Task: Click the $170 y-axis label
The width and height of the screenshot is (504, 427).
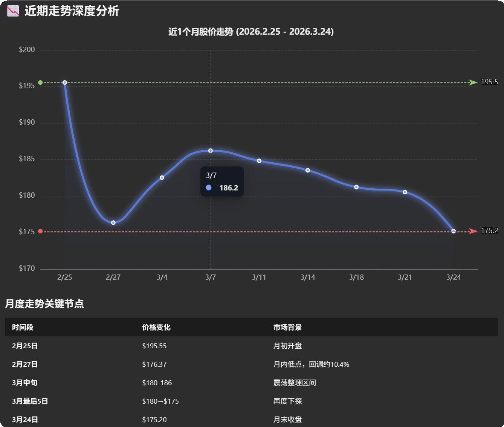Action: click(27, 268)
